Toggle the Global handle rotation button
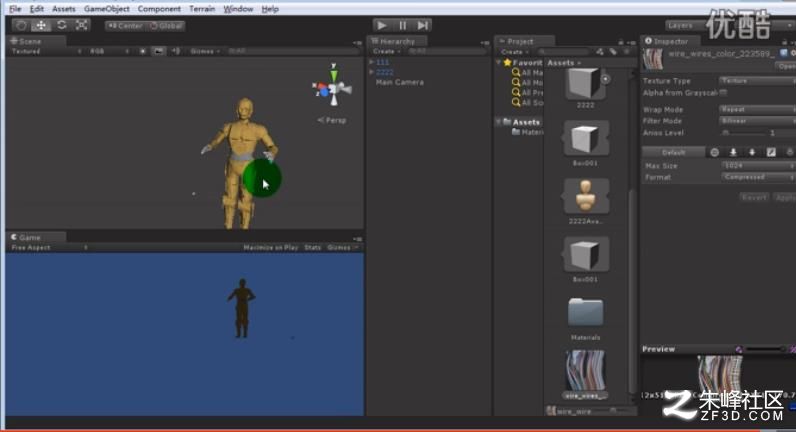 pyautogui.click(x=165, y=26)
